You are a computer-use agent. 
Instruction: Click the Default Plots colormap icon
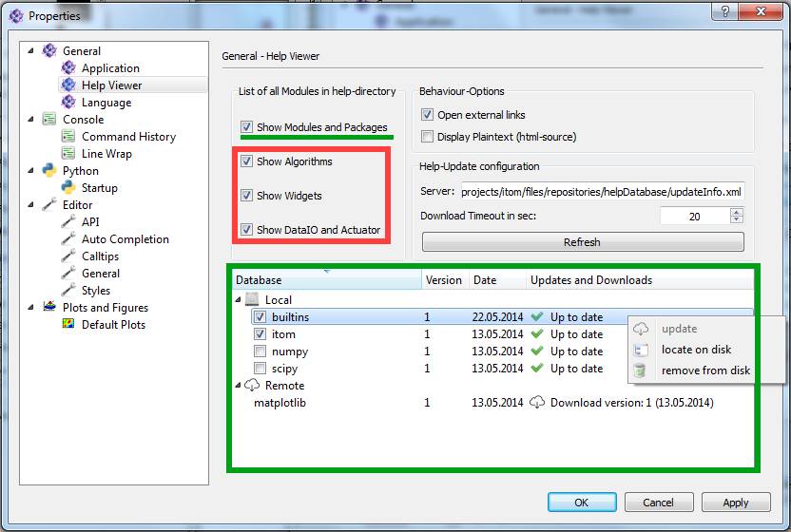pos(68,325)
